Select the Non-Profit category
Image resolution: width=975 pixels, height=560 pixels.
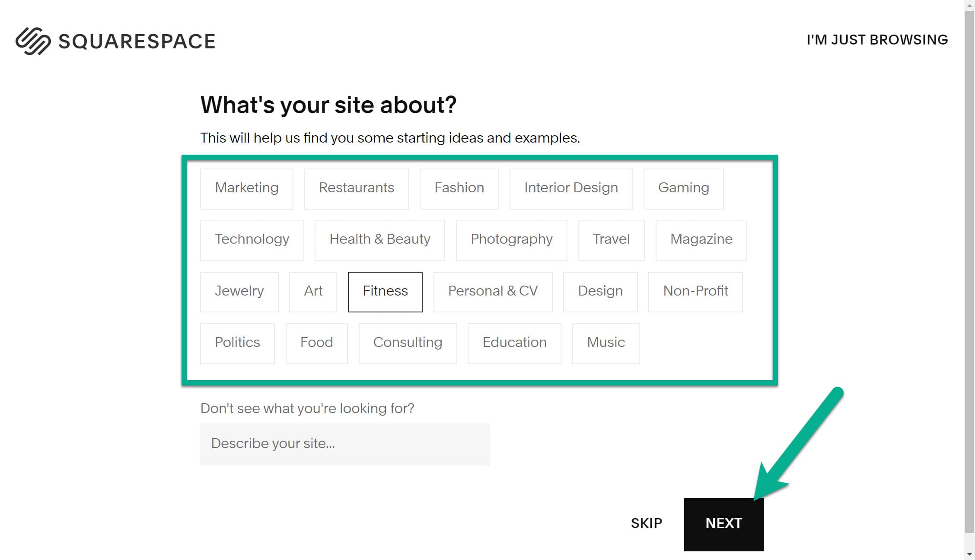(695, 291)
